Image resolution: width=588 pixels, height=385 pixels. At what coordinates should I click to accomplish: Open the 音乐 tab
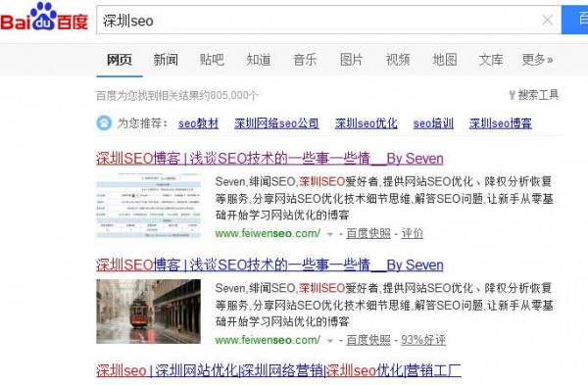305,60
